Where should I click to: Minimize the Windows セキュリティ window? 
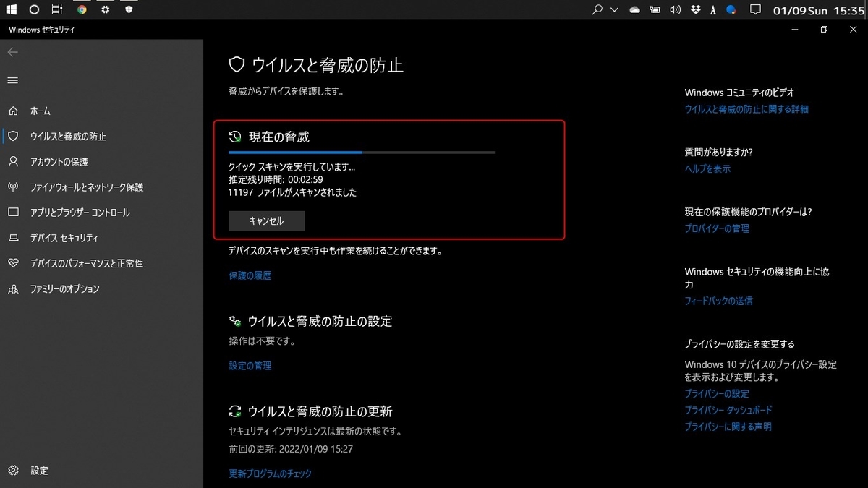tap(794, 30)
